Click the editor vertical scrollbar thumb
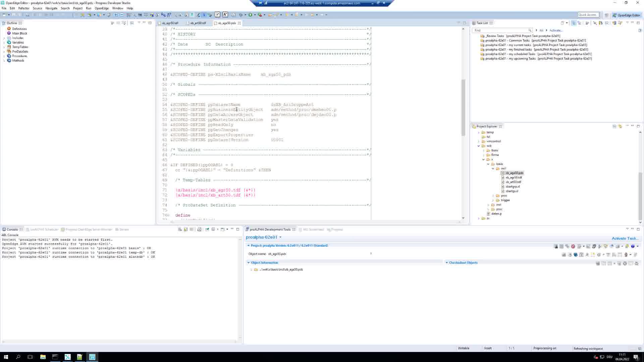The width and height of the screenshot is (644, 362). [x=463, y=107]
